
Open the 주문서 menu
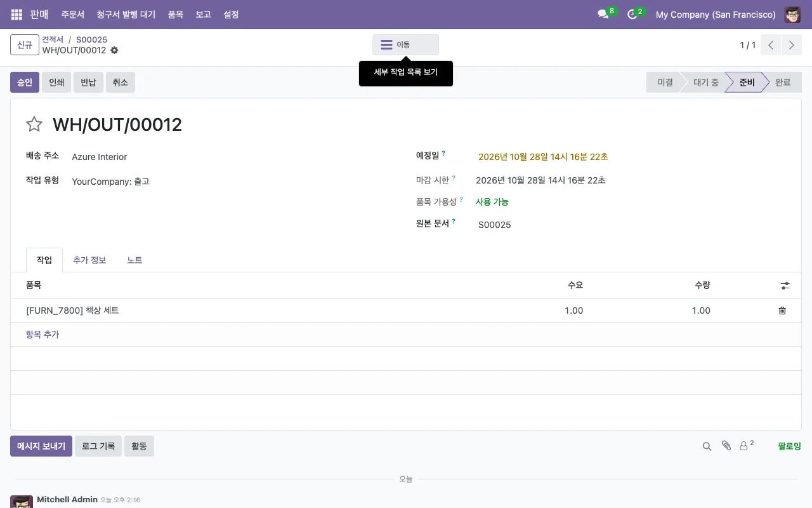[x=73, y=14]
